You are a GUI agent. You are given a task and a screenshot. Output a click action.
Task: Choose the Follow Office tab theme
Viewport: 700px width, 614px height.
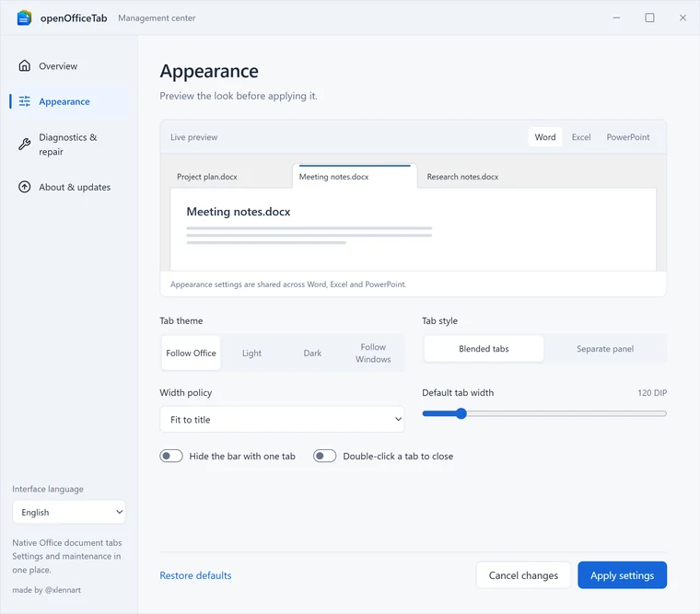pos(191,353)
